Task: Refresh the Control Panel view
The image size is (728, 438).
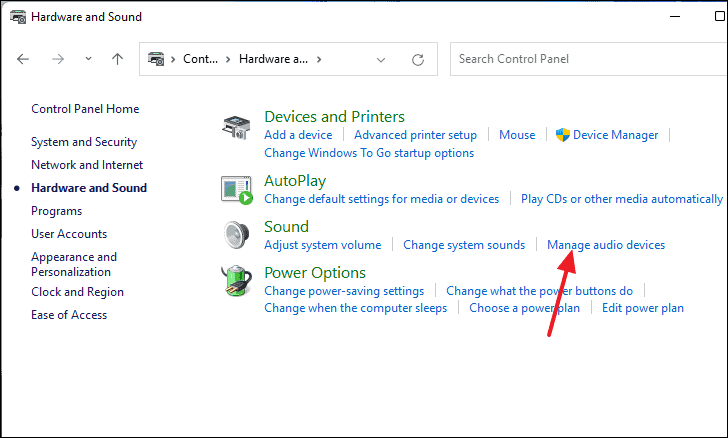Action: (x=418, y=59)
